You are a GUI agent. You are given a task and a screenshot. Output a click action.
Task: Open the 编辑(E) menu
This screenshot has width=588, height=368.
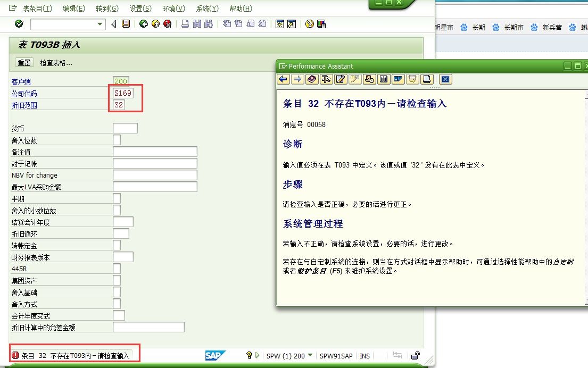(74, 9)
